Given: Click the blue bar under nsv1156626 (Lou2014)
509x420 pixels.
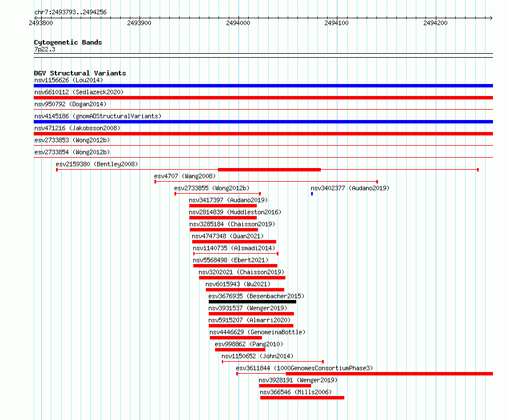Looking at the screenshot, I should coord(263,86).
